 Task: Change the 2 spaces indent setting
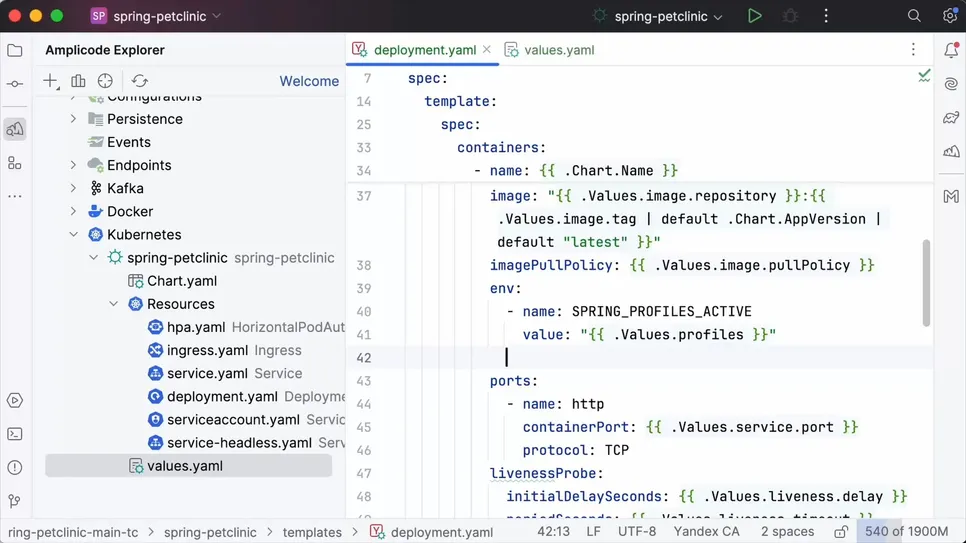point(787,531)
